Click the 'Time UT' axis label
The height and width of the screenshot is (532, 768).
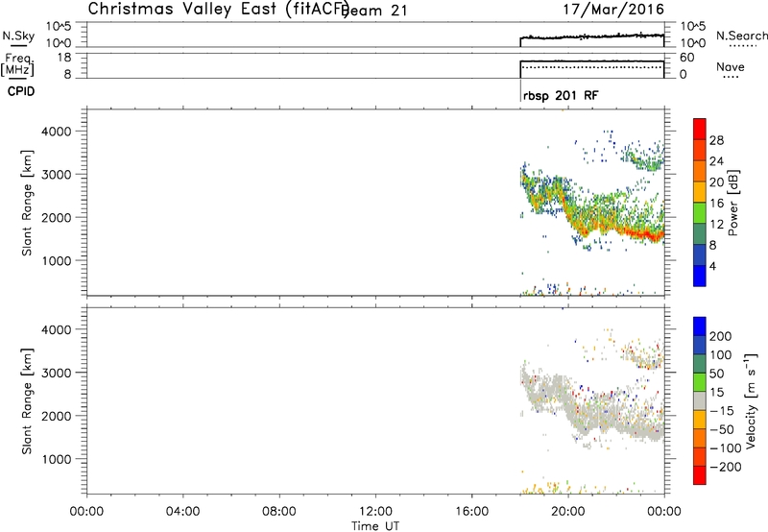point(375,526)
